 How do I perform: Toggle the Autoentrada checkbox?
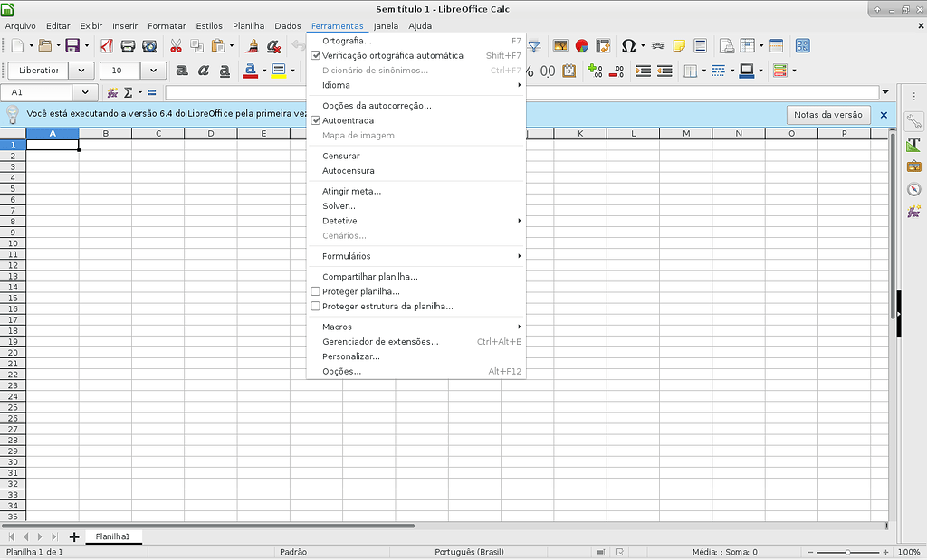(315, 120)
